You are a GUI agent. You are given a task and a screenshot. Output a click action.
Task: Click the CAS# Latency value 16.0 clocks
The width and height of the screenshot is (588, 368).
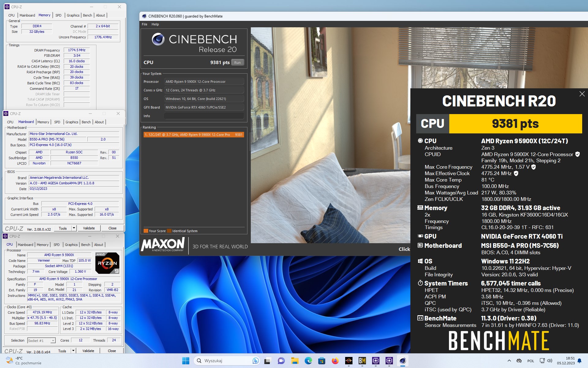77,61
